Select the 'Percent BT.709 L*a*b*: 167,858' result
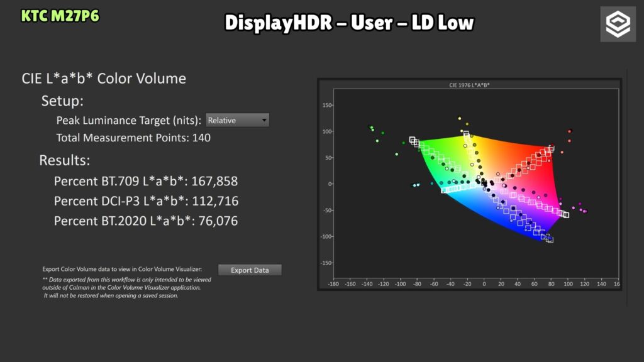This screenshot has height=362, width=644. pyautogui.click(x=146, y=181)
